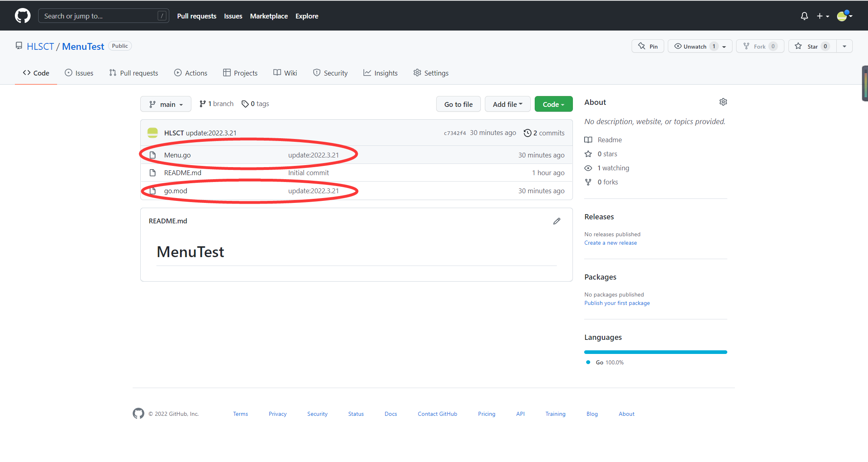
Task: Open the repository Settings tab
Action: coord(431,73)
